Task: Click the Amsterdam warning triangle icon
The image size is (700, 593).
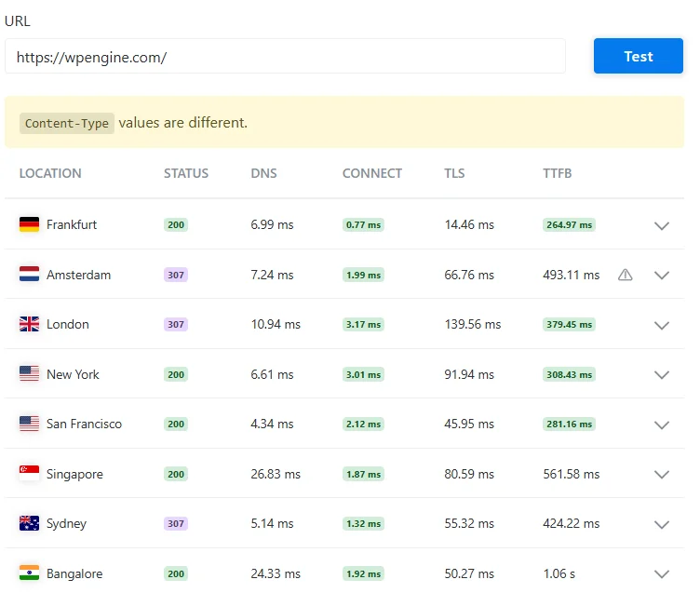Action: (625, 275)
